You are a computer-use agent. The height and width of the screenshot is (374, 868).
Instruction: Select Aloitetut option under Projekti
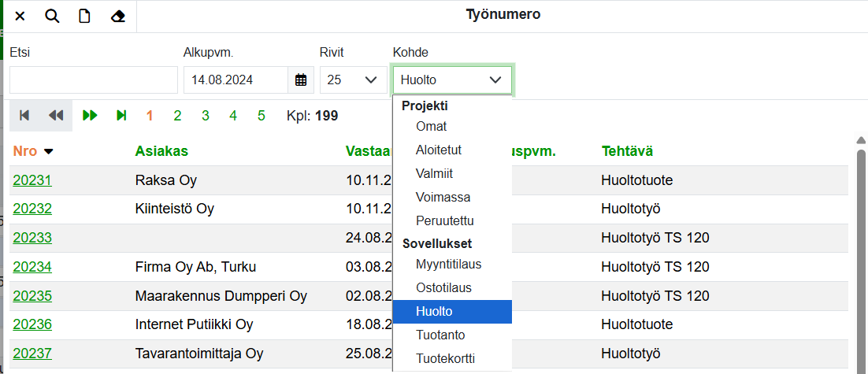[x=439, y=150]
